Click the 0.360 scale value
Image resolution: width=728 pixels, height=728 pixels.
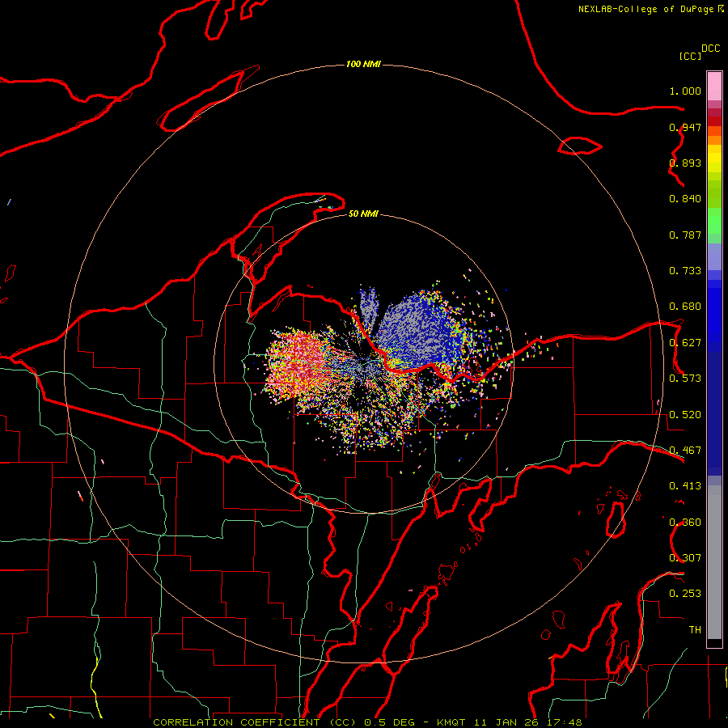685,523
